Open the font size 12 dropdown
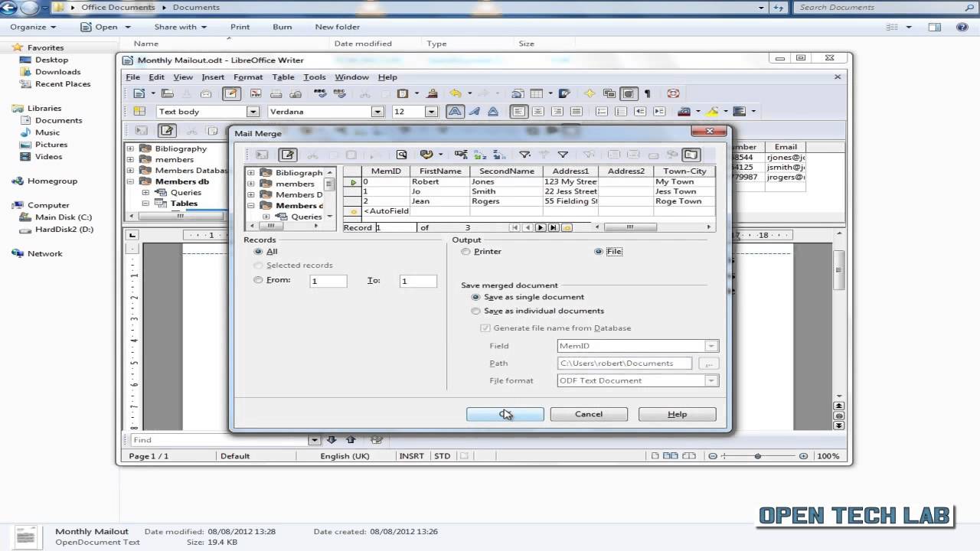 click(x=431, y=112)
